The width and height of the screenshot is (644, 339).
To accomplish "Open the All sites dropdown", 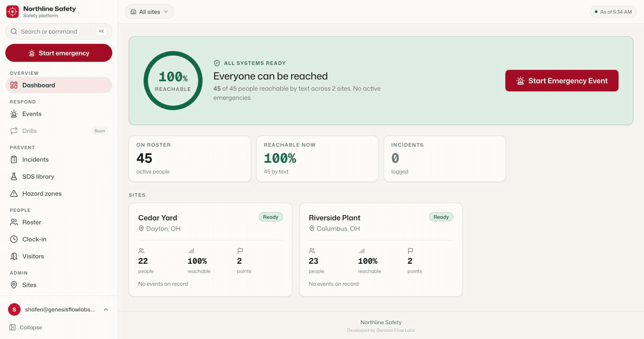I will click(149, 12).
